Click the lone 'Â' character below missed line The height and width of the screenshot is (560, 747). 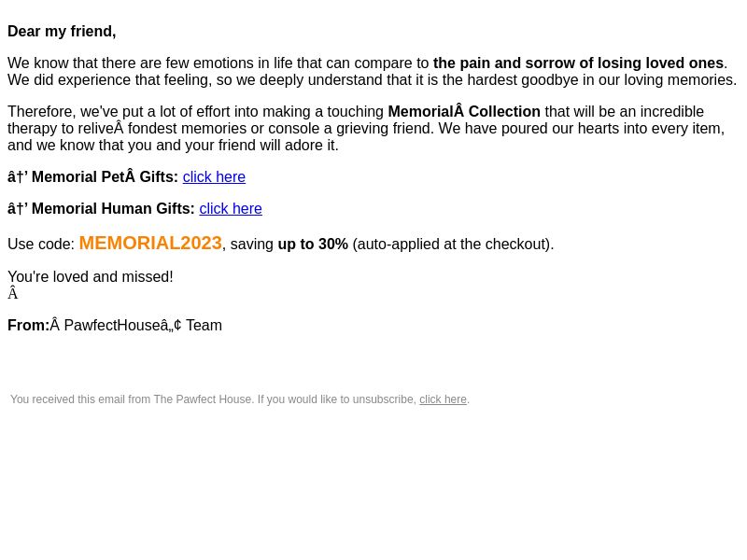point(13,294)
